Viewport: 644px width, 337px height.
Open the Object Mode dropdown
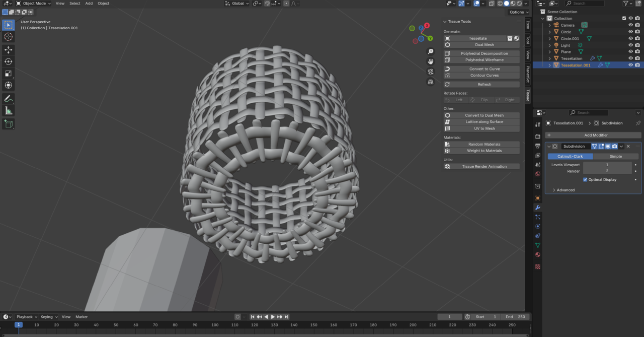tap(34, 4)
